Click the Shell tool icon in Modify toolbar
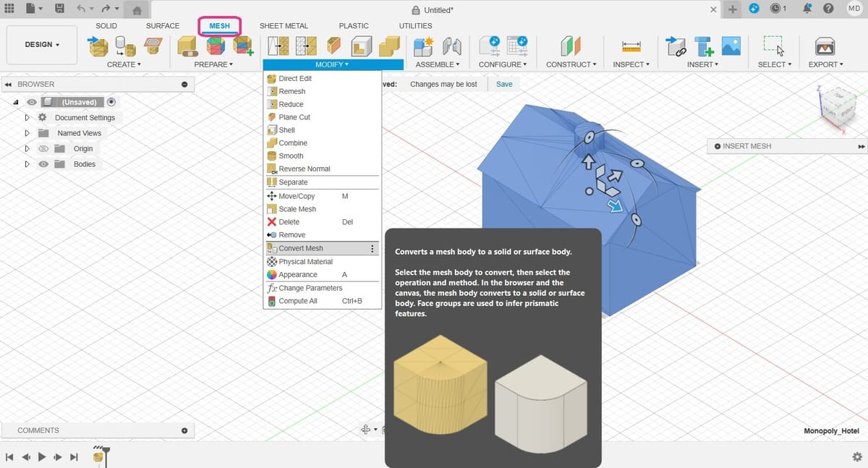Screen dimensions: 868x468 pyautogui.click(x=361, y=47)
